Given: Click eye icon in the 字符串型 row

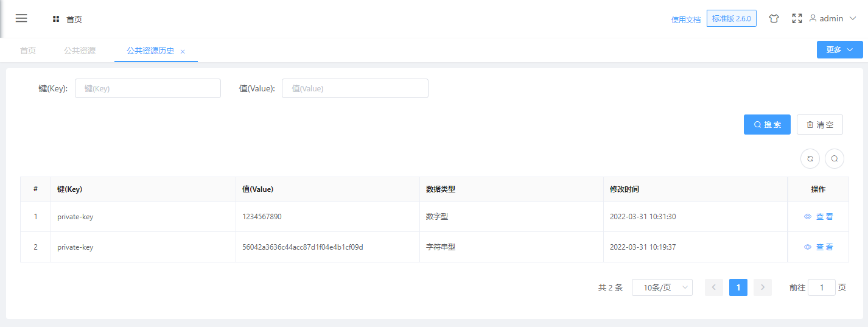Looking at the screenshot, I should [x=808, y=247].
